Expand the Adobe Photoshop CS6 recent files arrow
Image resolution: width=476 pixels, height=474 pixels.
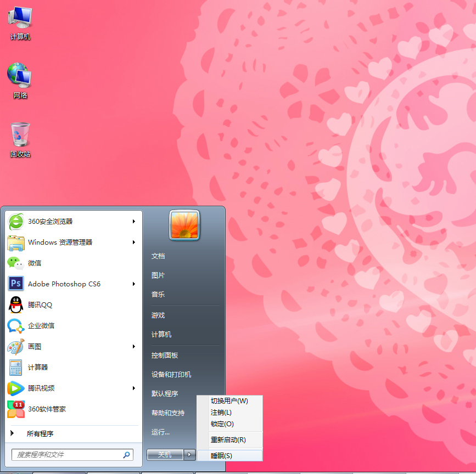pos(134,284)
